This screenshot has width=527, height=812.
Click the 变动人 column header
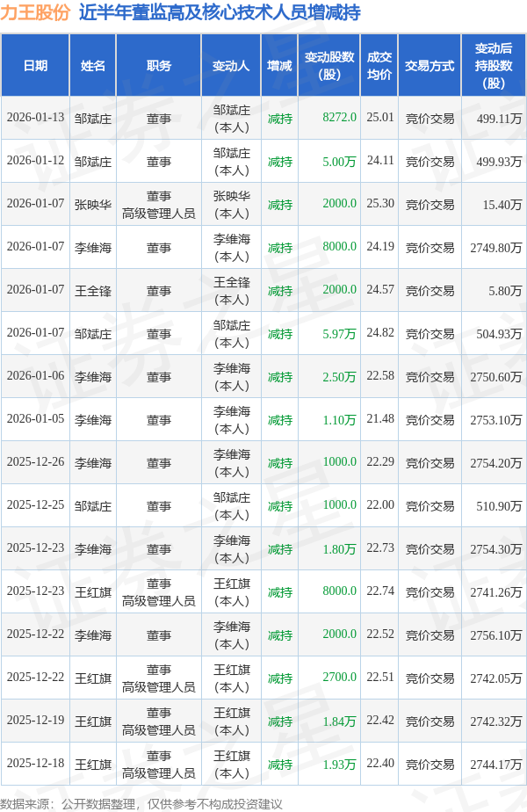(231, 66)
